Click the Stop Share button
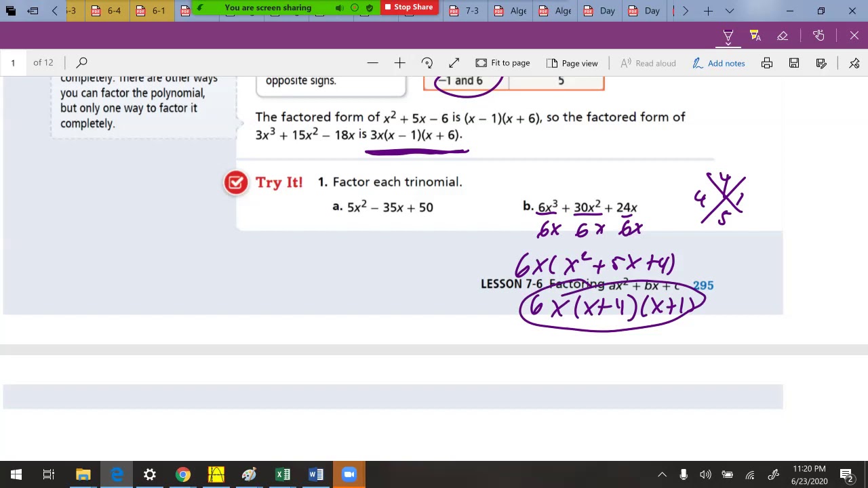Image resolution: width=868 pixels, height=488 pixels. tap(409, 7)
